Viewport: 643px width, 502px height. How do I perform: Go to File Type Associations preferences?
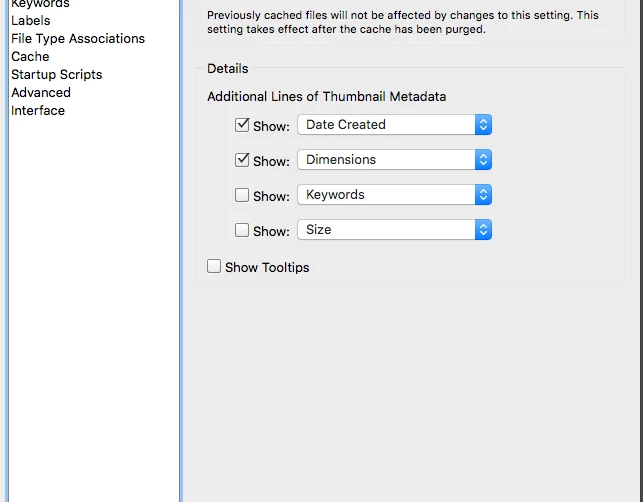[78, 38]
